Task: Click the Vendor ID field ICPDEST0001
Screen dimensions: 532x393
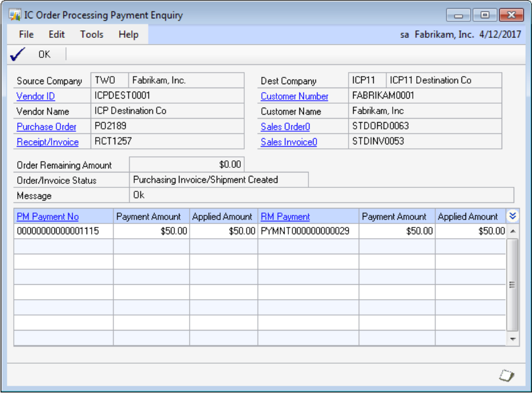Action: pos(167,96)
